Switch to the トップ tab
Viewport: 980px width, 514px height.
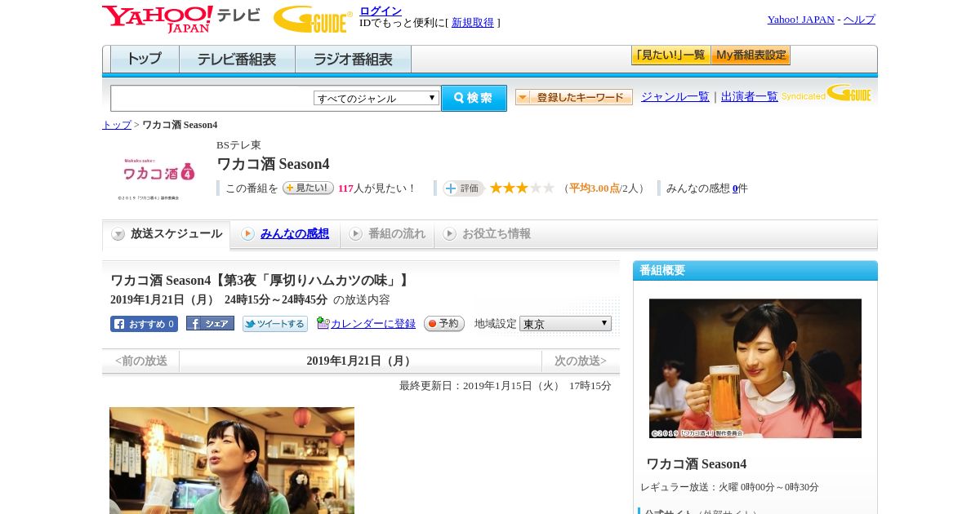click(x=145, y=60)
